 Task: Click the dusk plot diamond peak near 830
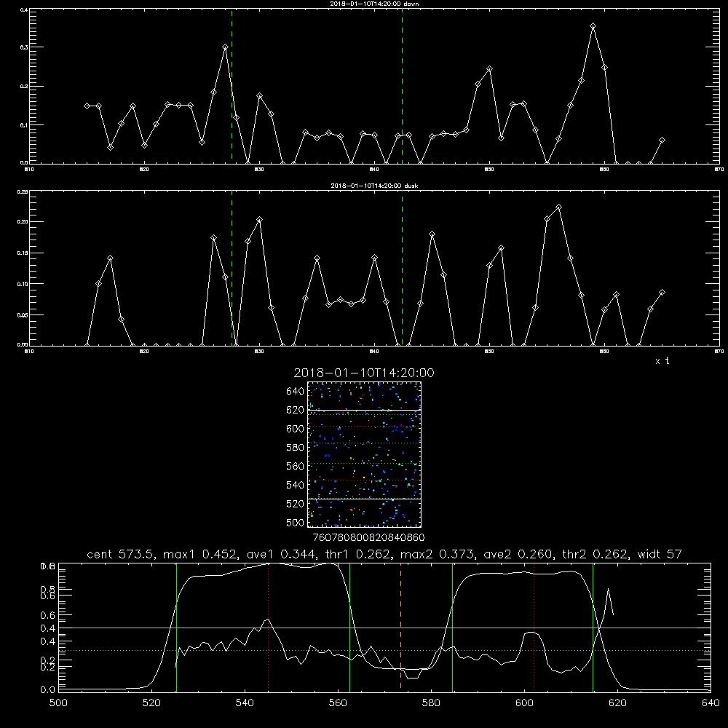point(260,220)
